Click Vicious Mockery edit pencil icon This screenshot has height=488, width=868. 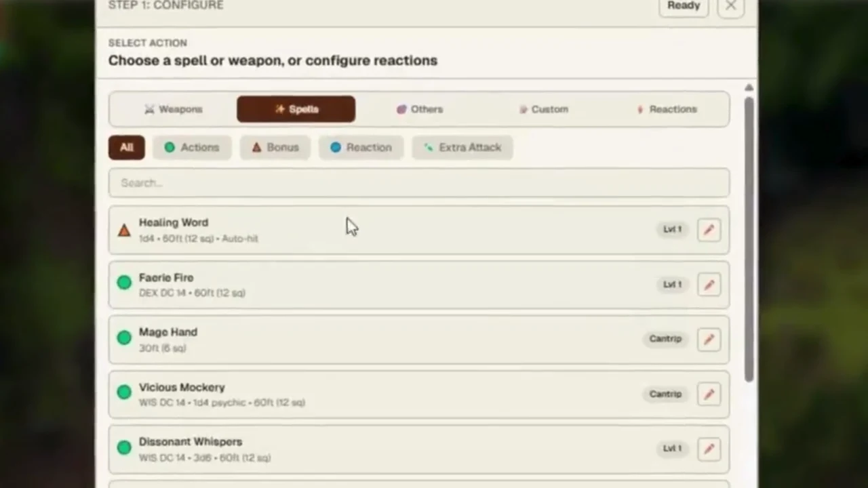pyautogui.click(x=709, y=394)
